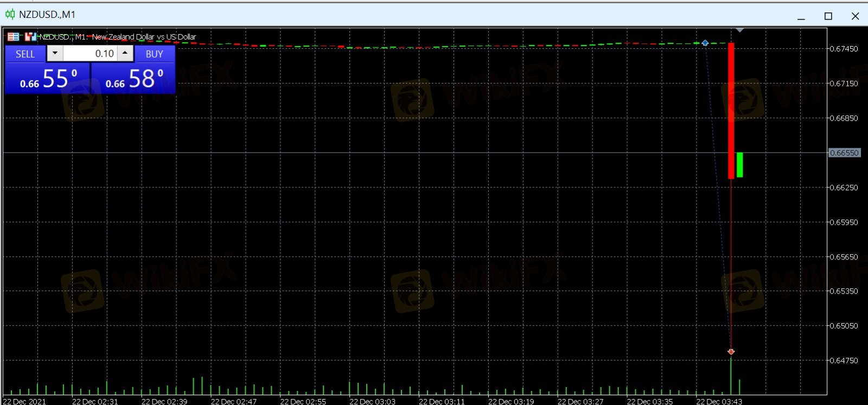
Task: Click the NZDUSD chart window icon
Action: (10, 14)
